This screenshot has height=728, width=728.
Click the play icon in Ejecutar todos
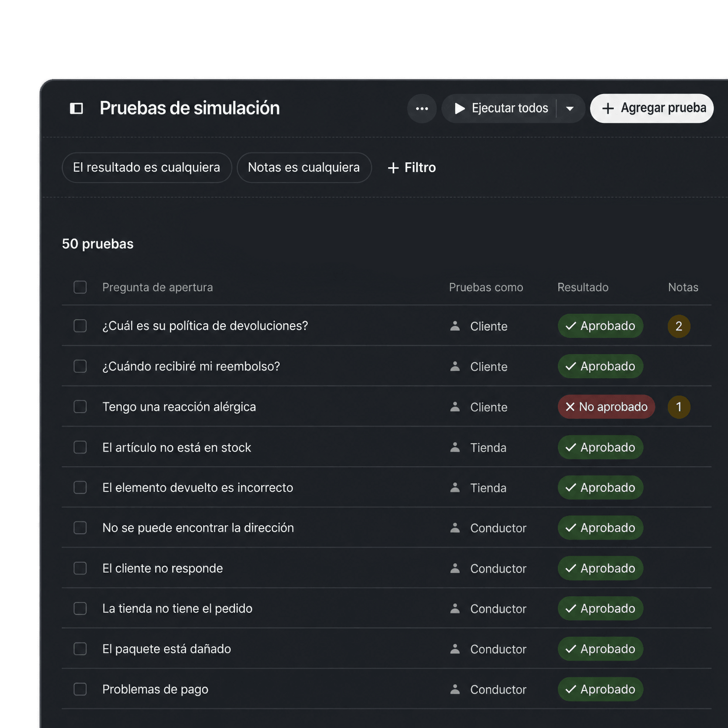click(x=460, y=109)
